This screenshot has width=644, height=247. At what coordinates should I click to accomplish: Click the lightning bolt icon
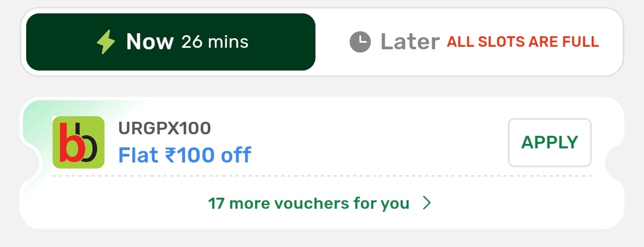[x=106, y=42]
